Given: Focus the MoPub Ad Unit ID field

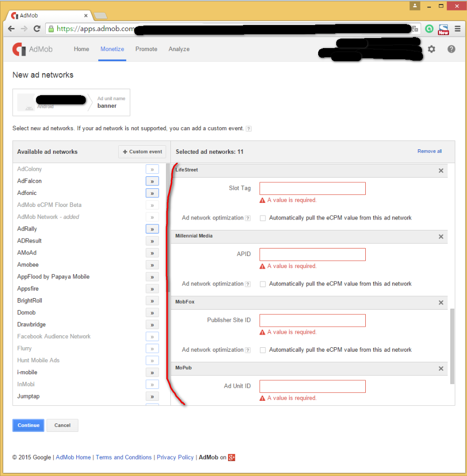Looking at the screenshot, I should click(313, 386).
